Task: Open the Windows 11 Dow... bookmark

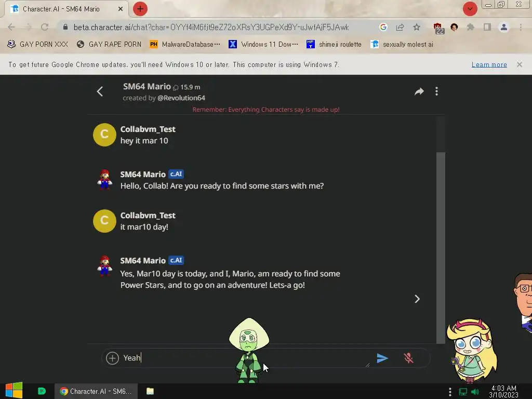Action: tap(263, 44)
